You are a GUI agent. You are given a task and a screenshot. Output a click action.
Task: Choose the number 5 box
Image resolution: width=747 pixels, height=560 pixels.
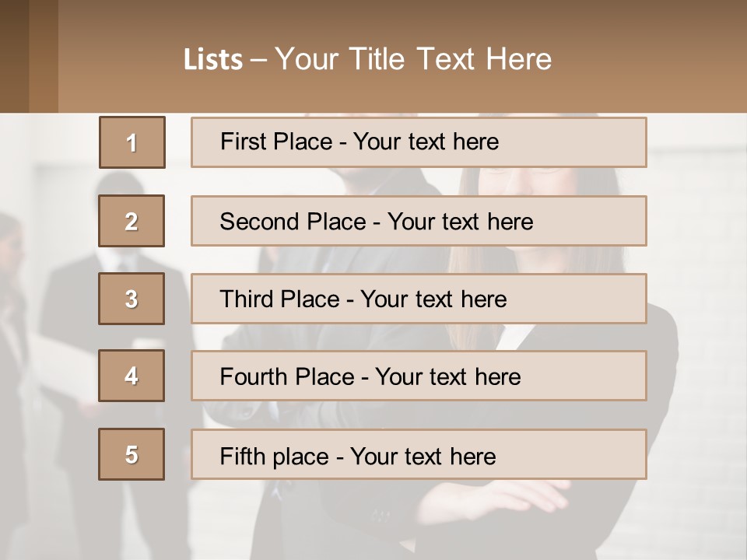[132, 454]
